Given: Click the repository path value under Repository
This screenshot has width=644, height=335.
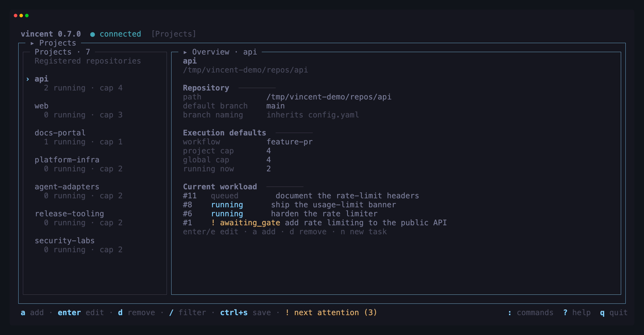Looking at the screenshot, I should tap(329, 97).
